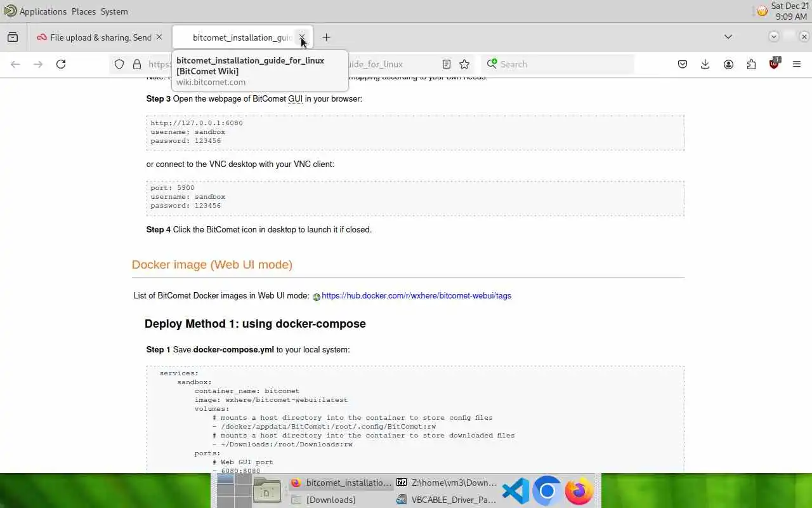
Task: Save page to Pocket
Action: [683, 64]
